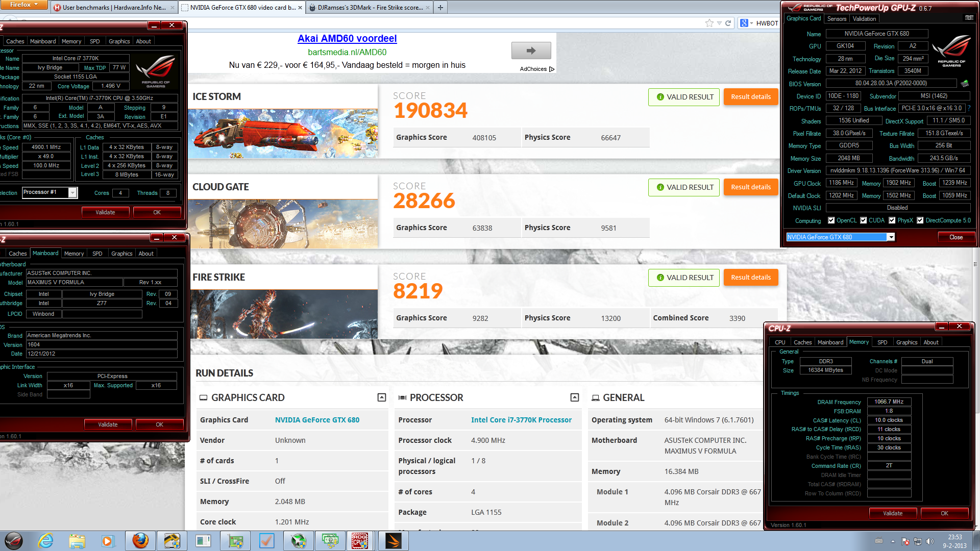Bookmark this page with the star icon

(709, 23)
